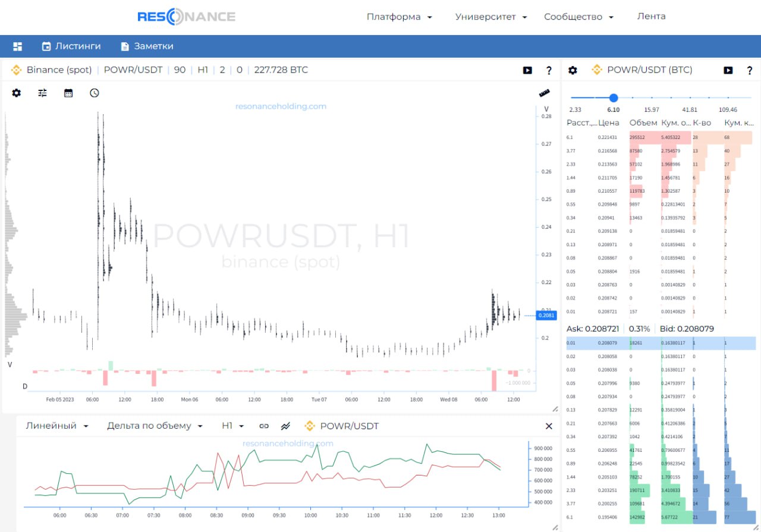Viewport: 761px width, 532px height.
Task: Click the К-во column header
Action: point(702,123)
